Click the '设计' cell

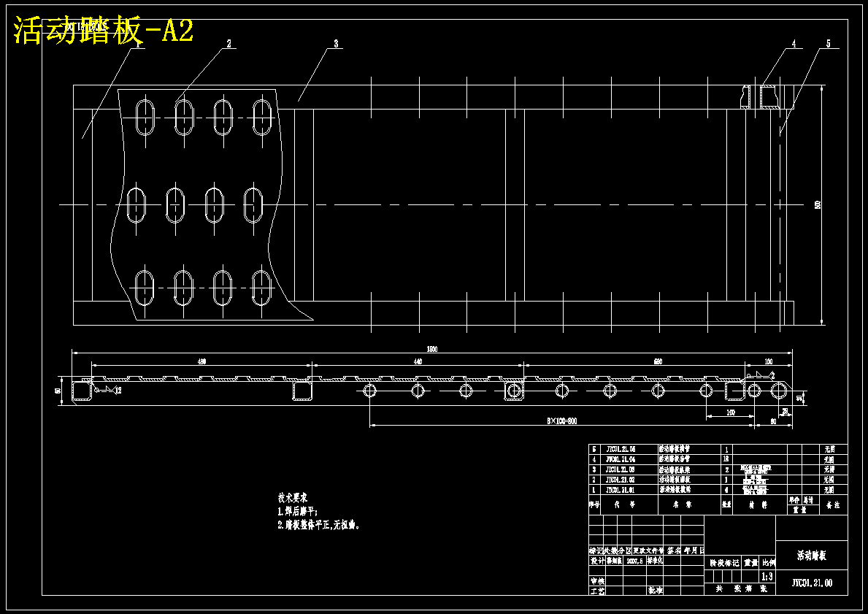(596, 560)
